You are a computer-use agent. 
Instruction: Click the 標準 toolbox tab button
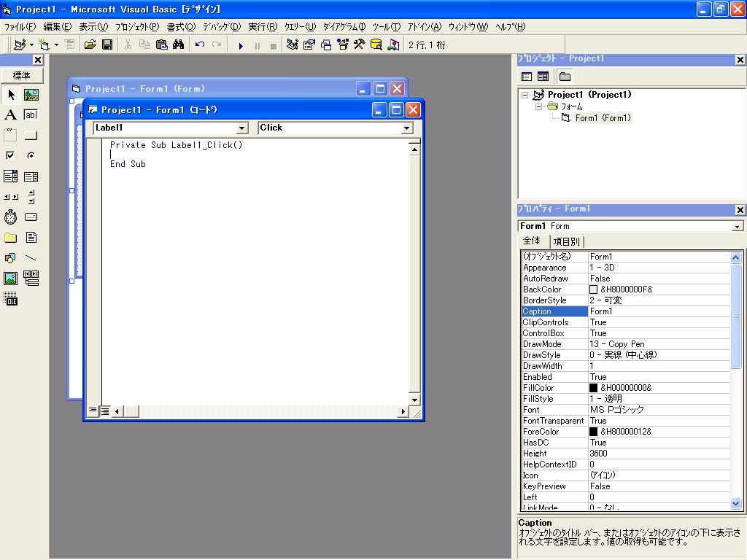pos(21,76)
